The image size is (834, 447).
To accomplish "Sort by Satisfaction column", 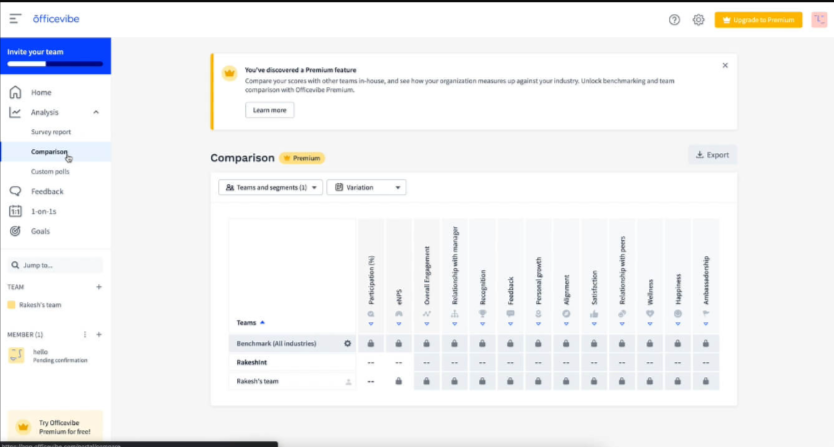I will [x=594, y=324].
